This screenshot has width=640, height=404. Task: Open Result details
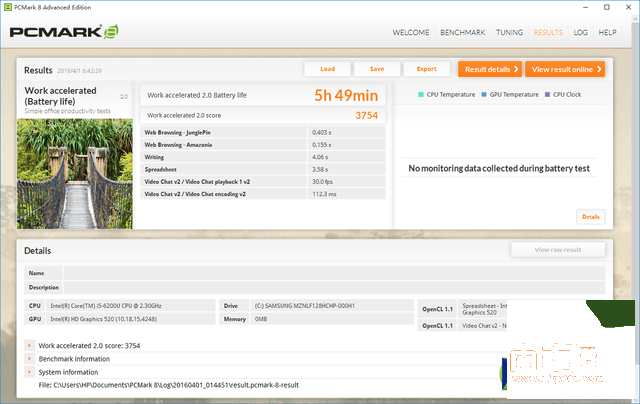490,69
